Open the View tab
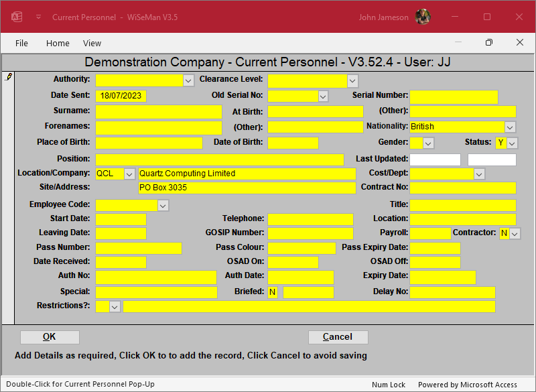The image size is (536, 392). (92, 43)
